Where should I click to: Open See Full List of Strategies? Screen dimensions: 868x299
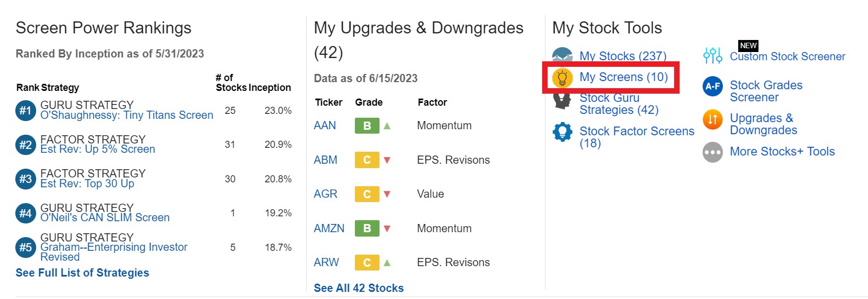82,273
